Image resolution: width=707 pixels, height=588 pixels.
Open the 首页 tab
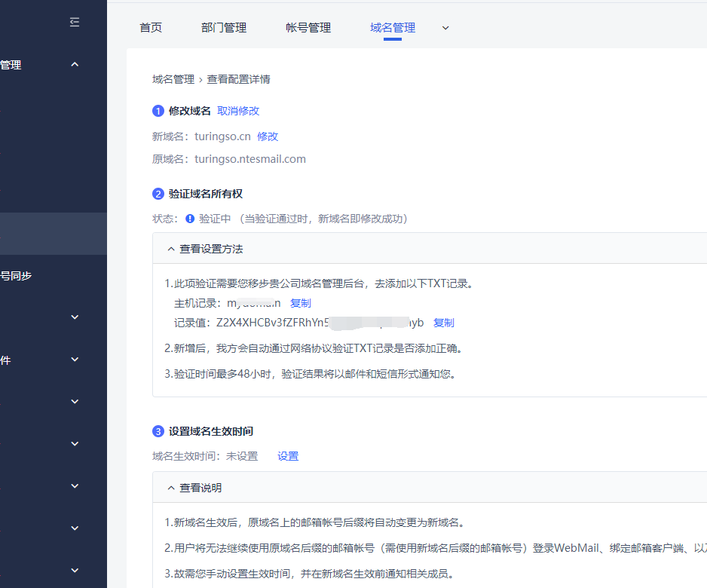pyautogui.click(x=151, y=28)
